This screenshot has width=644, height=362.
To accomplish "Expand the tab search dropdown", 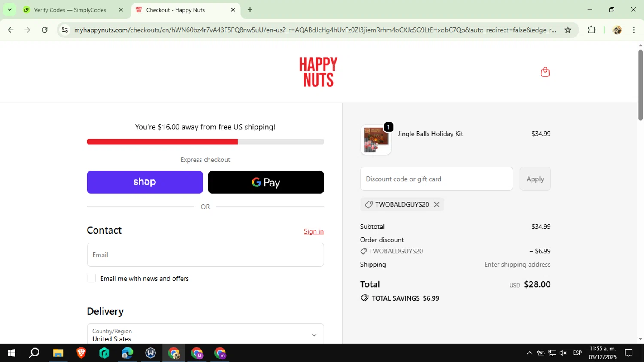I will (9, 9).
